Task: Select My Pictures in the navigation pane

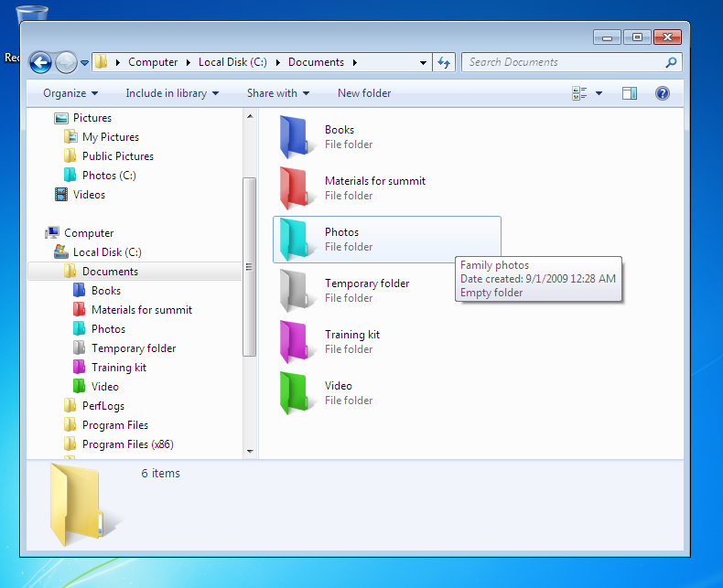Action: pyautogui.click(x=110, y=137)
